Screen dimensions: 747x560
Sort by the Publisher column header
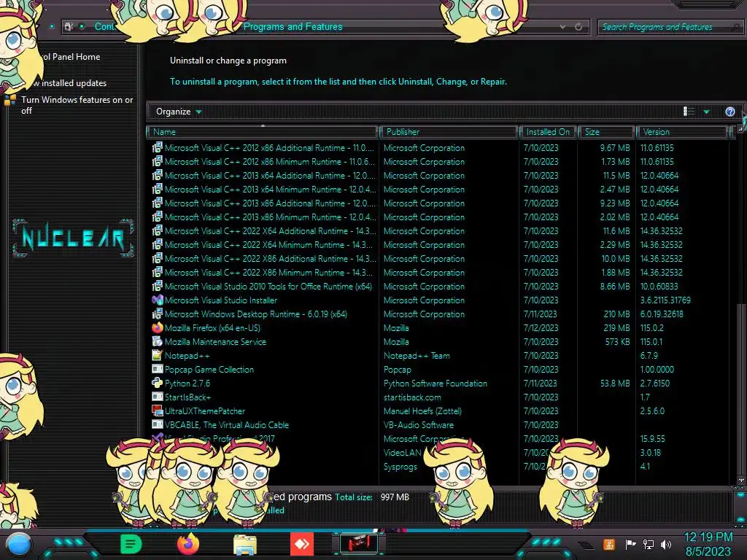(449, 132)
